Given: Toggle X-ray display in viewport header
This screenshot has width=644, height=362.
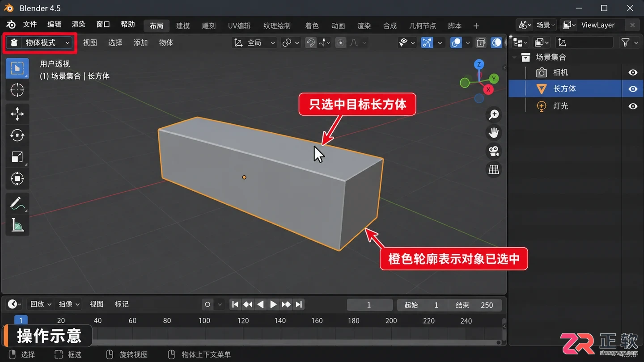Looking at the screenshot, I should tap(481, 42).
